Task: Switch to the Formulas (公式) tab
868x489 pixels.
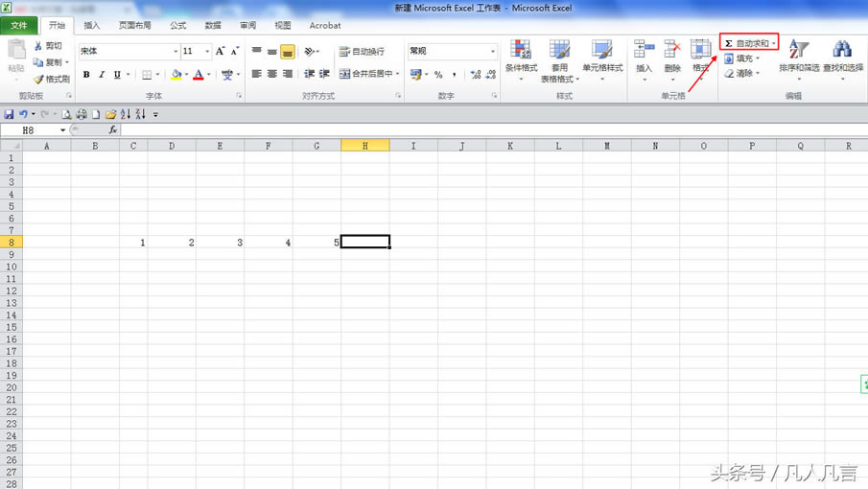Action: tap(177, 26)
